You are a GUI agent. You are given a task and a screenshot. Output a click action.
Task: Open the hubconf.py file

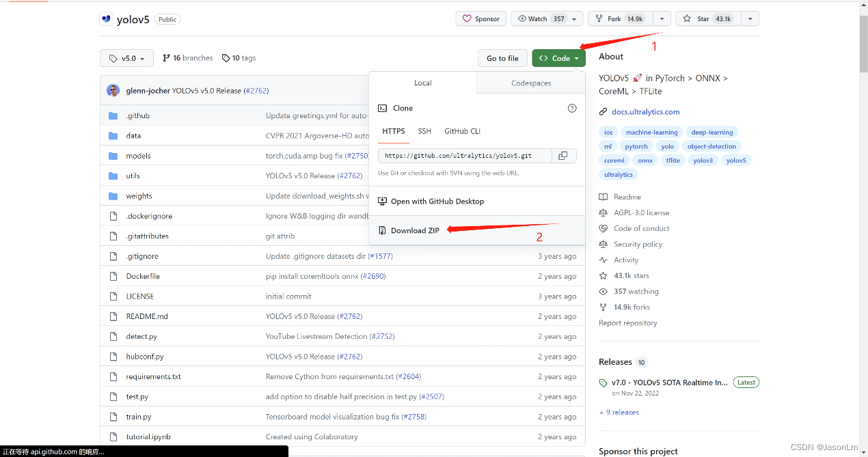coord(145,357)
